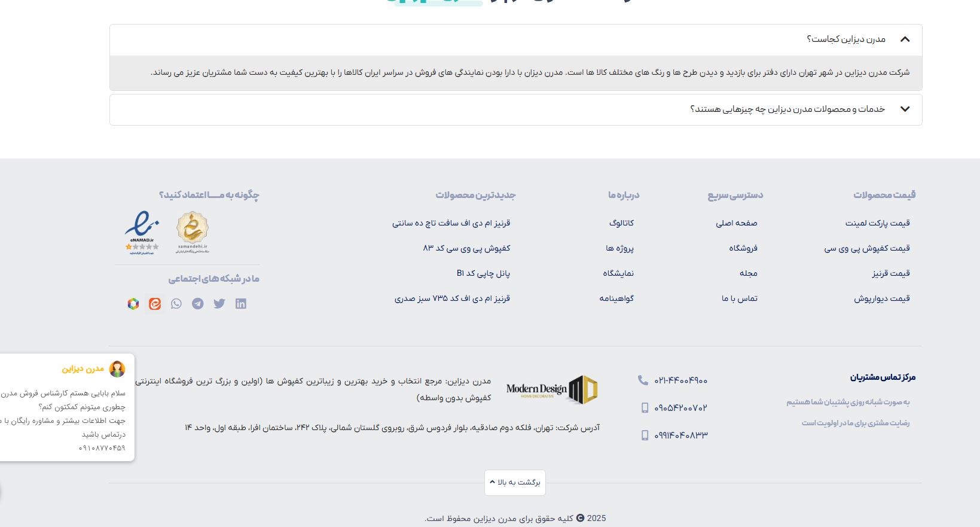Open 'پانل چاپی کد B۱' product

click(484, 273)
